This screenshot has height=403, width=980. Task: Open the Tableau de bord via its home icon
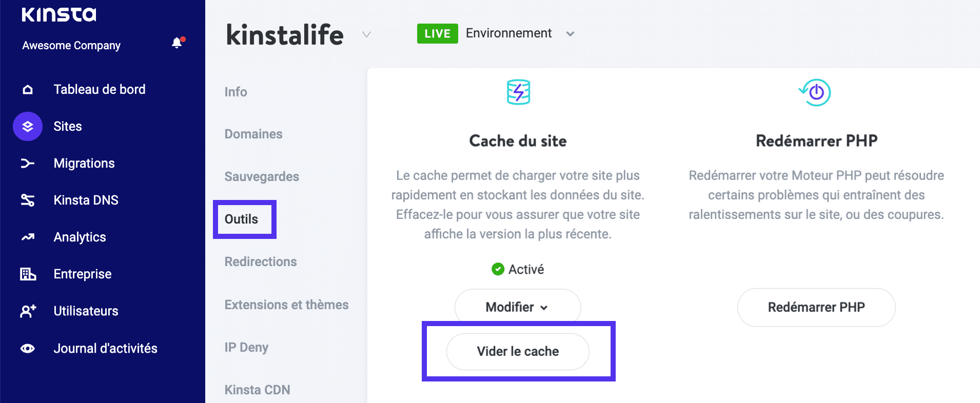[x=27, y=89]
